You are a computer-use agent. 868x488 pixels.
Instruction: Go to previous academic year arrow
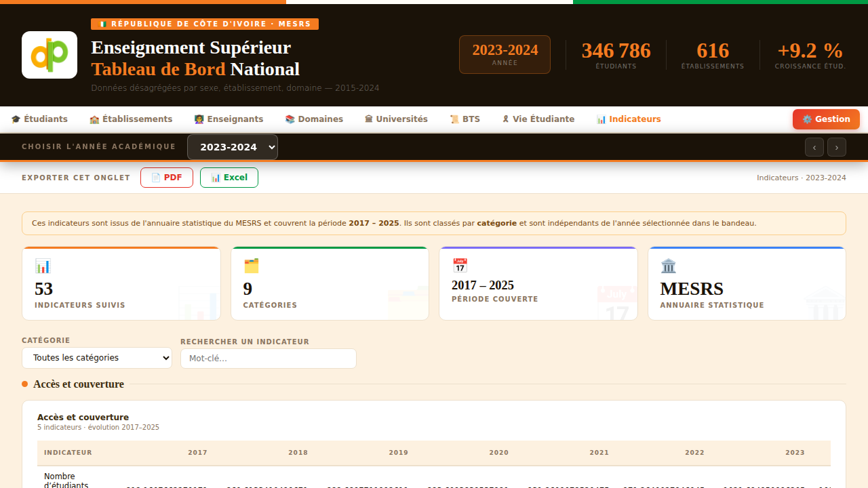click(814, 147)
